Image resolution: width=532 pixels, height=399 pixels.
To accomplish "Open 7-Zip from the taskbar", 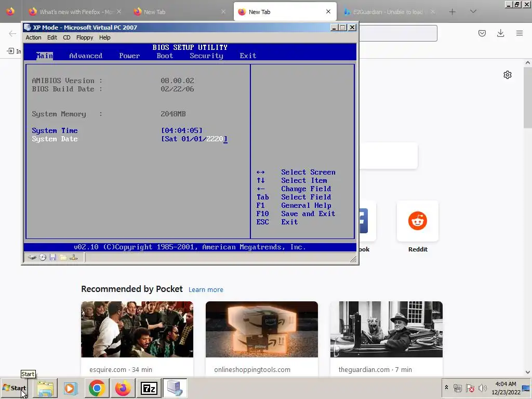I will point(149,388).
